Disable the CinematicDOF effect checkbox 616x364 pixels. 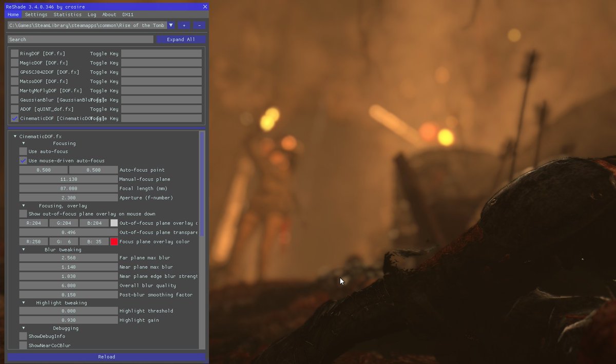tap(14, 118)
